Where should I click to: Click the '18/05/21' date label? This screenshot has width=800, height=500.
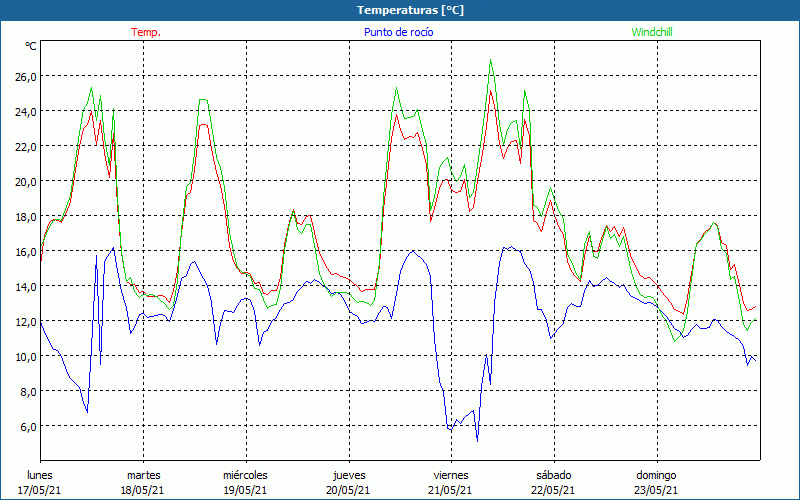click(142, 490)
